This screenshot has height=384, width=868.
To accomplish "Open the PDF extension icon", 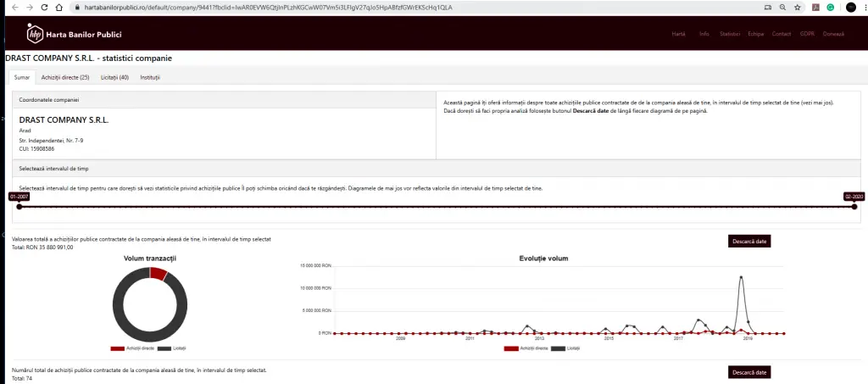I will [815, 8].
